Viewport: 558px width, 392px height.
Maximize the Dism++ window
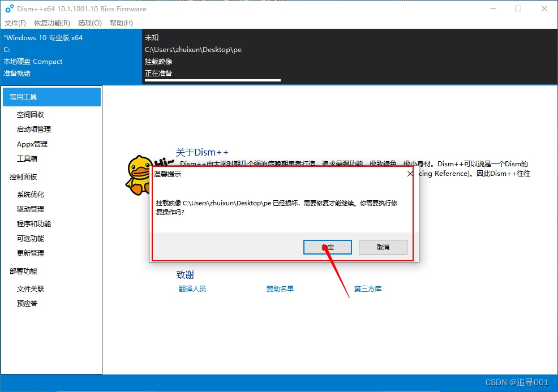click(518, 8)
